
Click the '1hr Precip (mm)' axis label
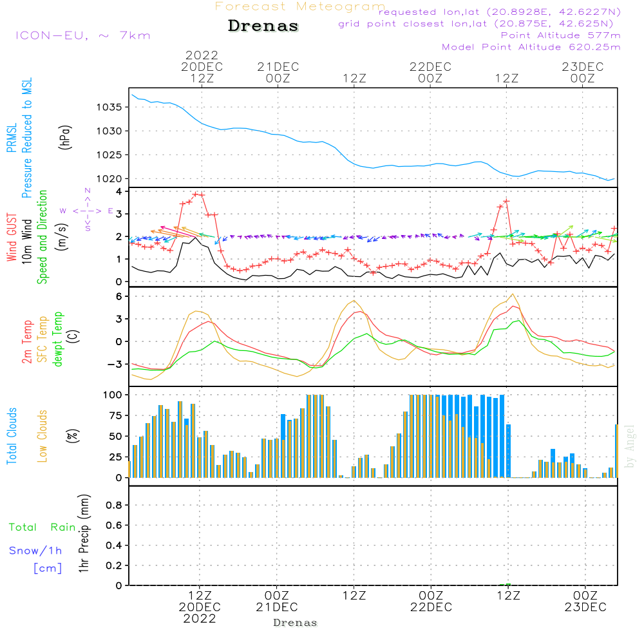(84, 533)
